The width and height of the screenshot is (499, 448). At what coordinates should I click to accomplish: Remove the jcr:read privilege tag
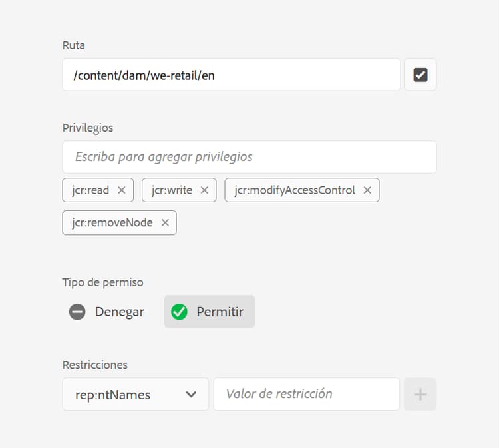(x=122, y=190)
